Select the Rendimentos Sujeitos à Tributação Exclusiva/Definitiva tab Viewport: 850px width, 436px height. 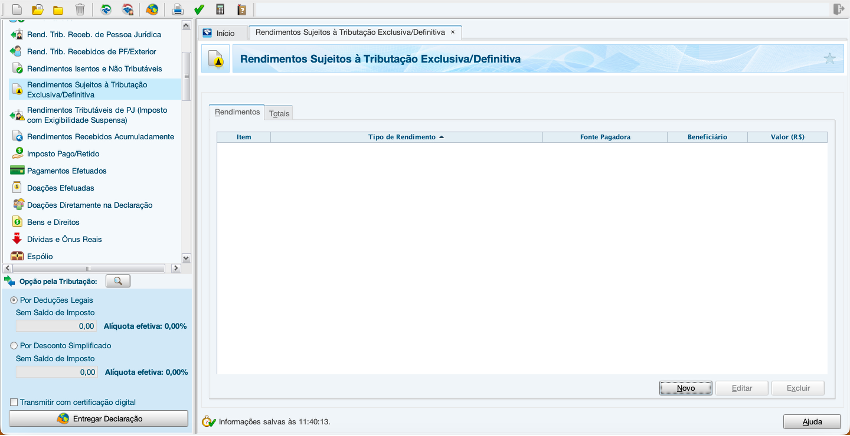(350, 33)
